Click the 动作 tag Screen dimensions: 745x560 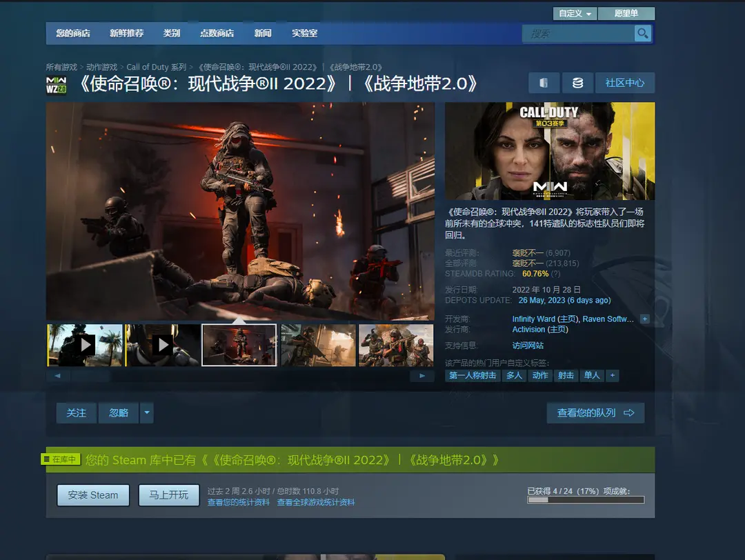[x=540, y=376]
